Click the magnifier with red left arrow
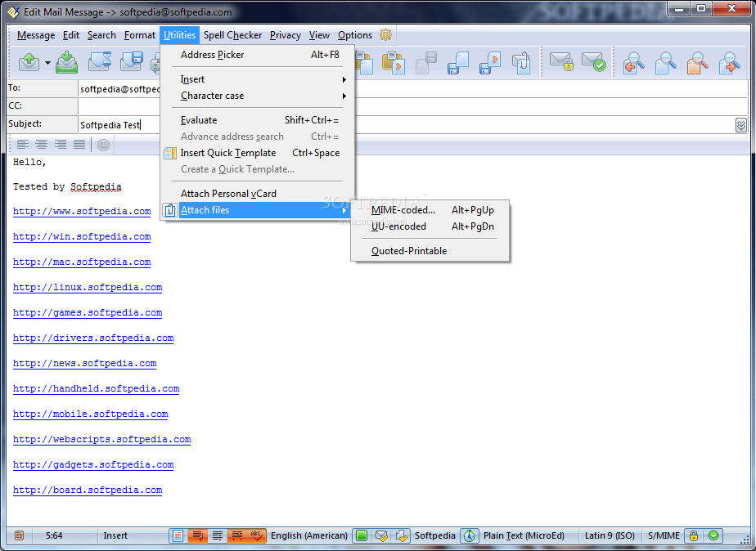This screenshot has height=551, width=756. point(634,63)
